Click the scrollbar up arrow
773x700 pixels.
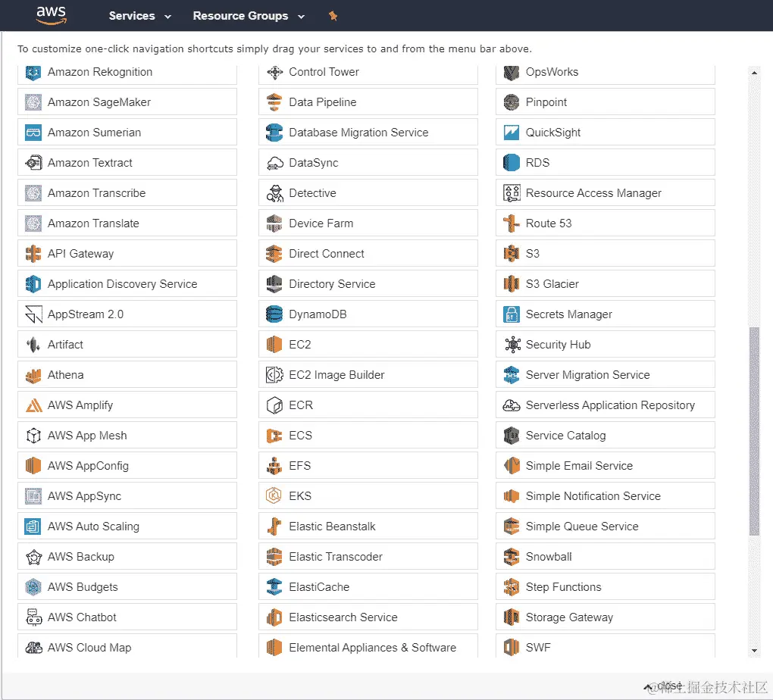click(x=754, y=73)
